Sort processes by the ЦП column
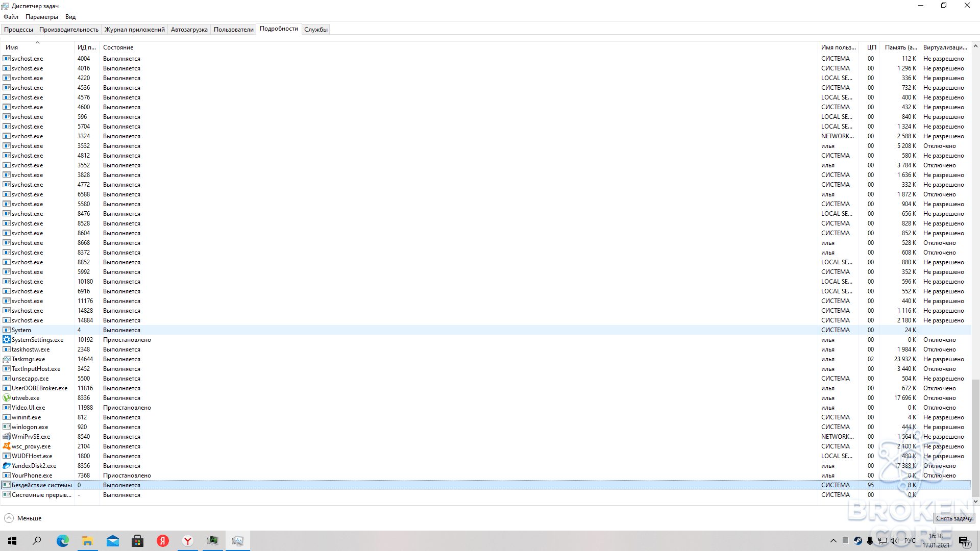The image size is (980, 551). pyautogui.click(x=871, y=47)
